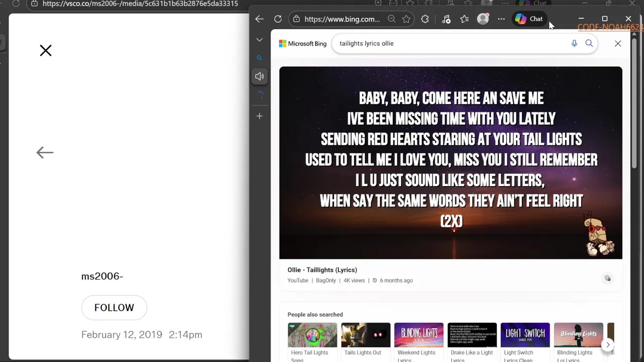Open the ms2006- profile name
644x362 pixels.
[102, 276]
